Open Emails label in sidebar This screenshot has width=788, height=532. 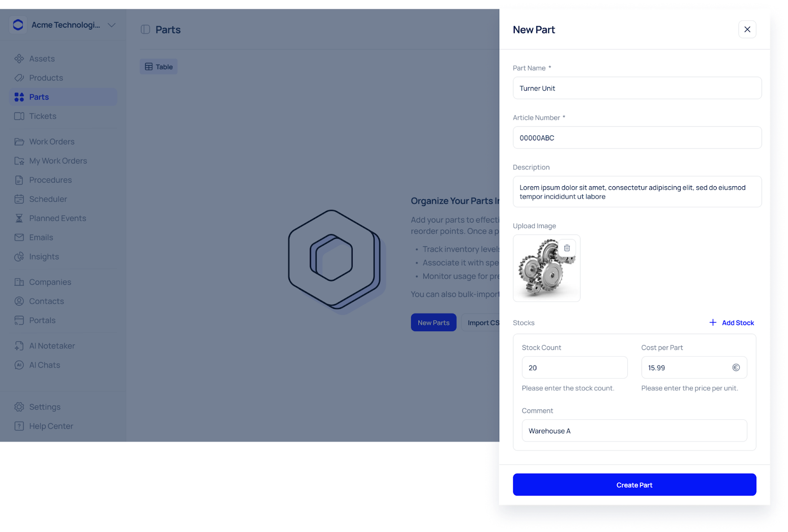41,237
